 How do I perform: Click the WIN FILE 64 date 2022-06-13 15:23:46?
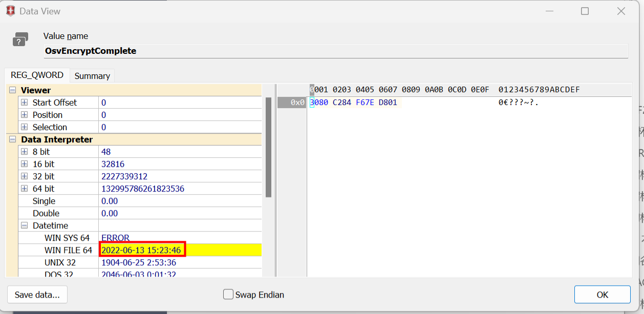coord(141,250)
